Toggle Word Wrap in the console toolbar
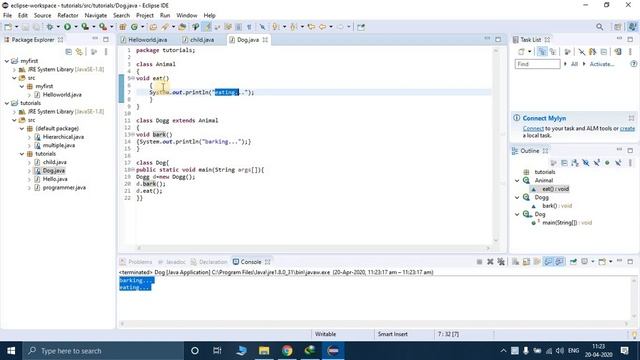Viewport: 640px width, 360px height. tap(537, 262)
